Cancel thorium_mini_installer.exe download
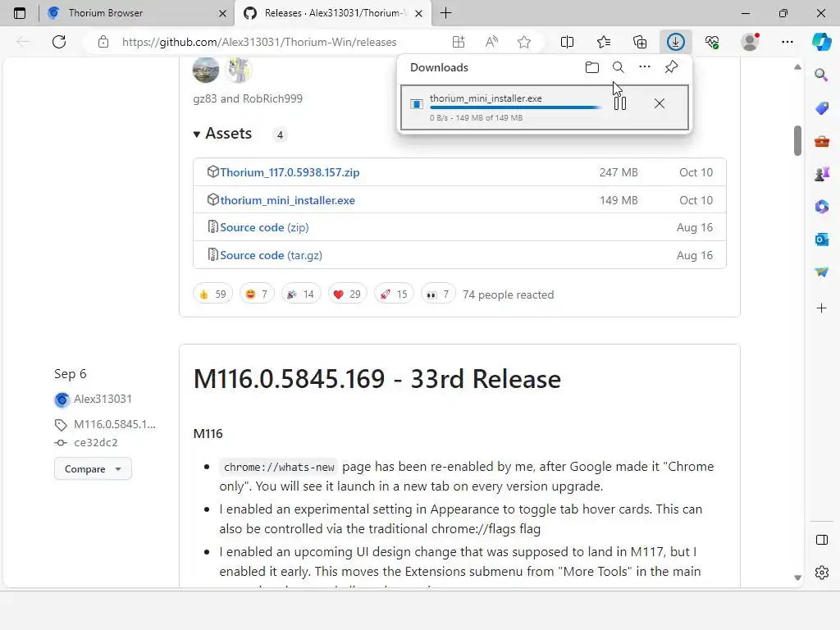840x630 pixels. pyautogui.click(x=660, y=103)
